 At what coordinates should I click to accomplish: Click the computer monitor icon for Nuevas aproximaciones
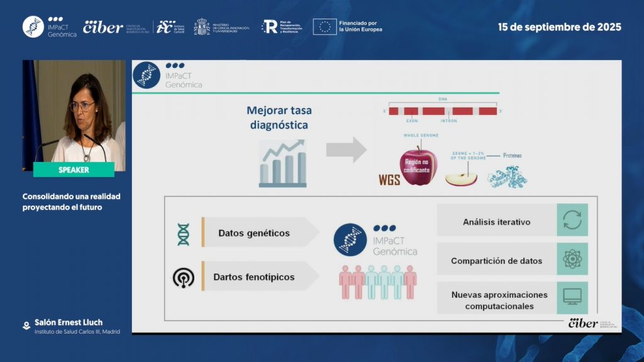pos(572,297)
